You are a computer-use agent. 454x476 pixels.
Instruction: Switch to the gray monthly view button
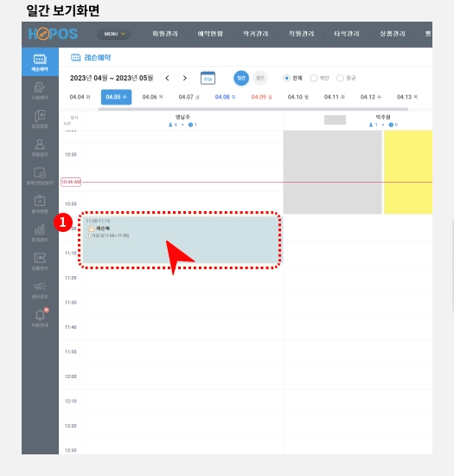[260, 78]
